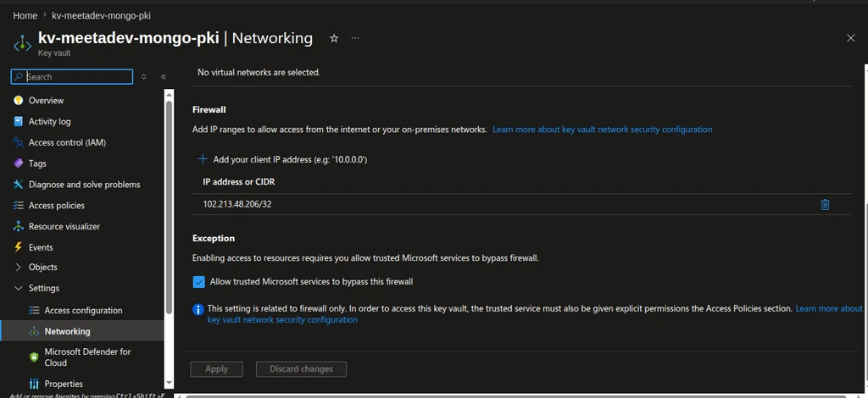The image size is (868, 398).
Task: Open Tags page
Action: pos(37,163)
